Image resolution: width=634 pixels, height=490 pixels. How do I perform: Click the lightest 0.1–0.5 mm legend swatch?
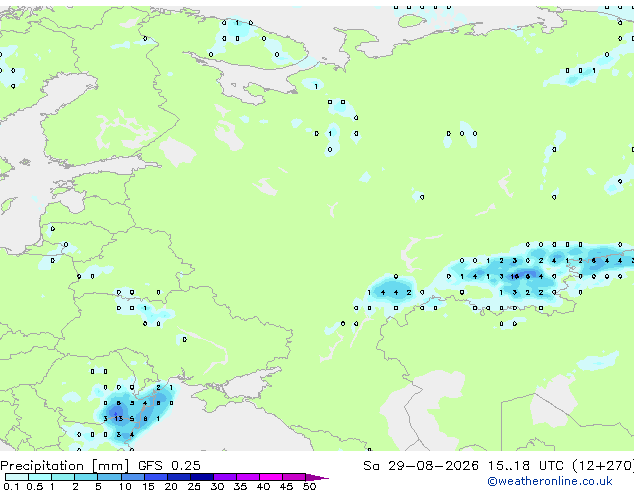[x=17, y=477]
